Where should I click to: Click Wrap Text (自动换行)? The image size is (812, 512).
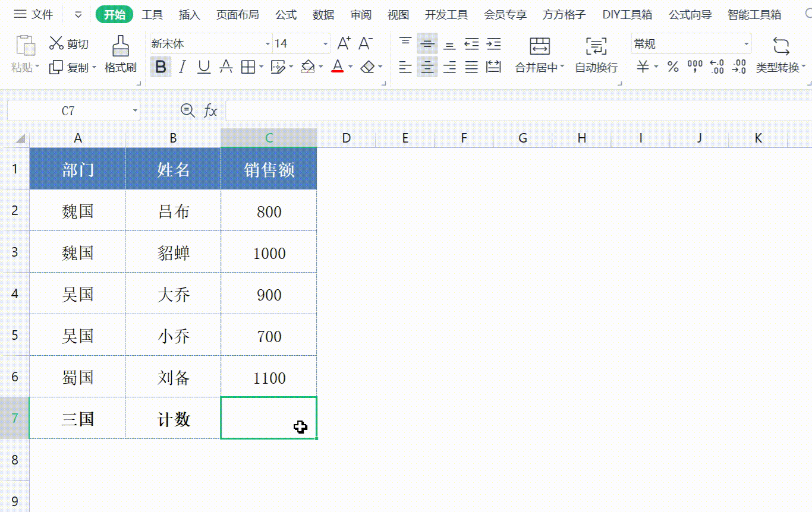596,55
